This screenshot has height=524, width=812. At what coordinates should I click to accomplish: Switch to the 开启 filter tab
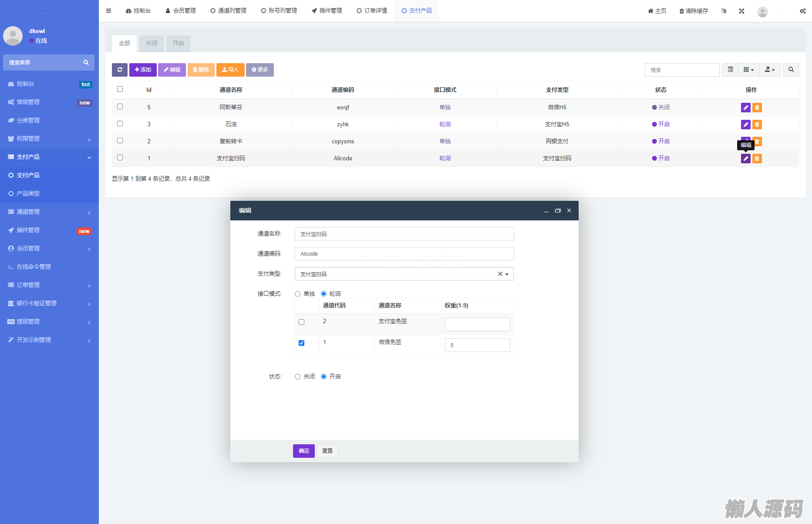point(178,44)
